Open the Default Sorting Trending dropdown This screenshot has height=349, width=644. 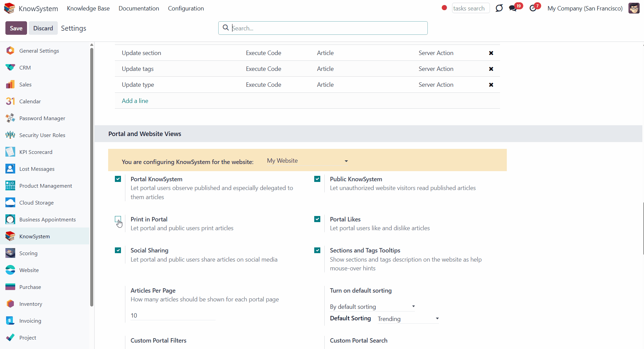click(x=408, y=319)
